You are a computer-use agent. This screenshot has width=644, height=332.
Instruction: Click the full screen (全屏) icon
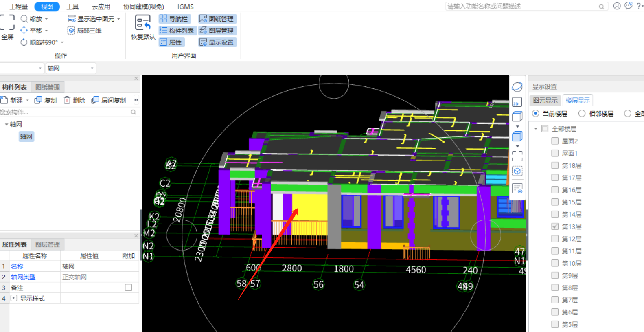coord(7,22)
